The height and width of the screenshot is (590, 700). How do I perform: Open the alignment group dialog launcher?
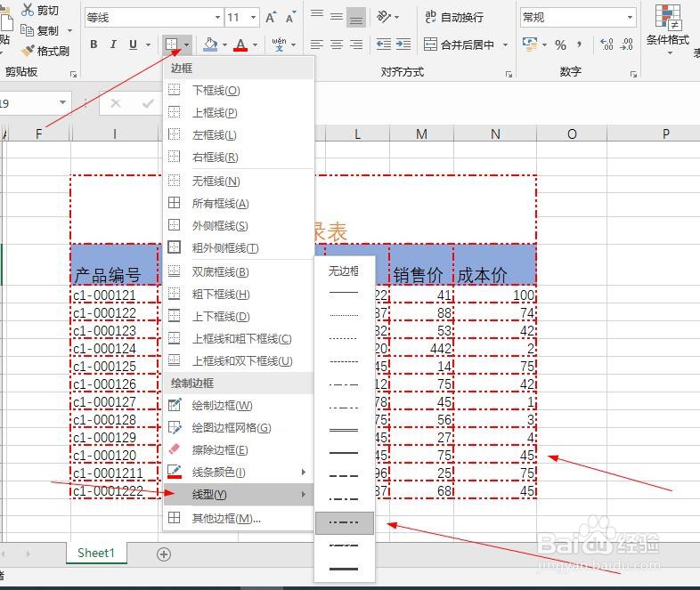[509, 74]
